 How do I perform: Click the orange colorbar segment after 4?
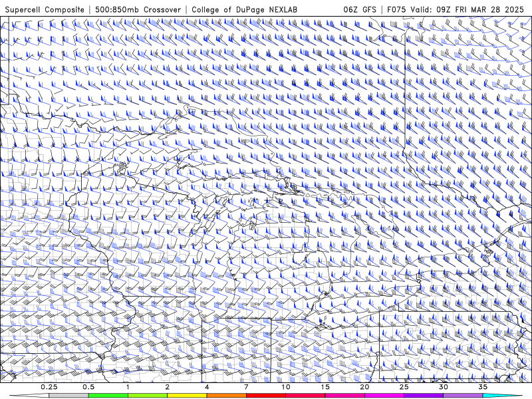tap(226, 396)
